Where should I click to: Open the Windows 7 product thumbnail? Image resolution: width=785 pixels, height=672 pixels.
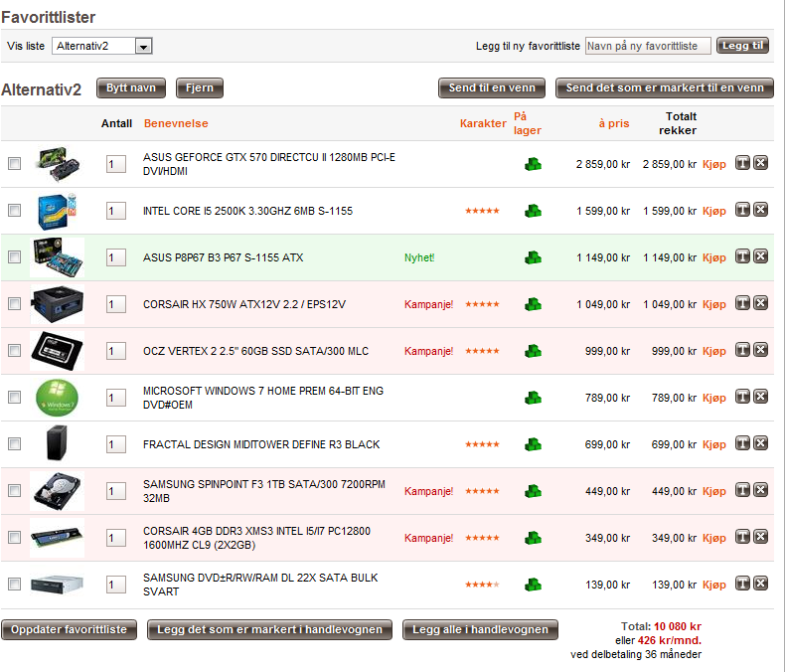point(57,398)
